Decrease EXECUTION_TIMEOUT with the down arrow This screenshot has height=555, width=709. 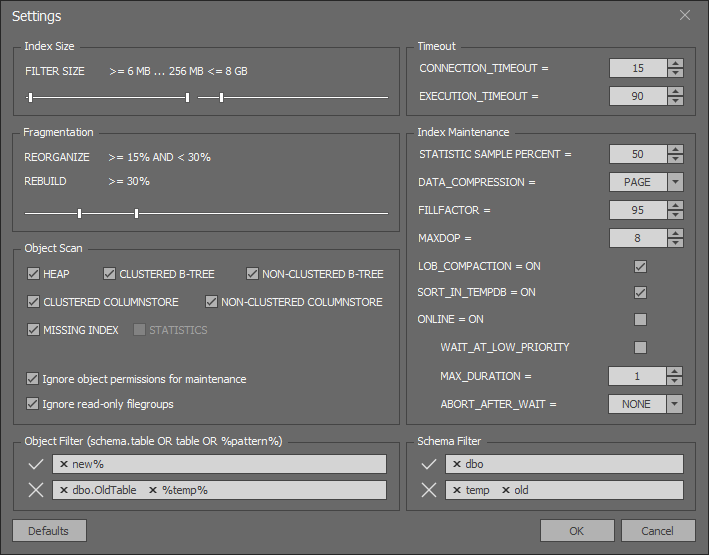coord(675,100)
